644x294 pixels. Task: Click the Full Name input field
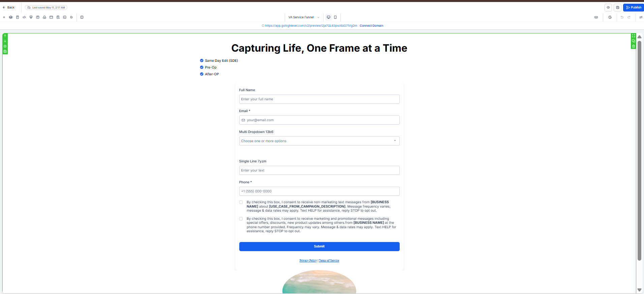319,99
